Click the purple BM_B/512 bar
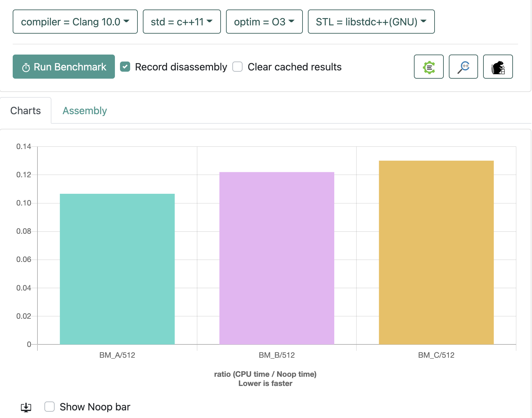This screenshot has height=418, width=532. [x=277, y=258]
